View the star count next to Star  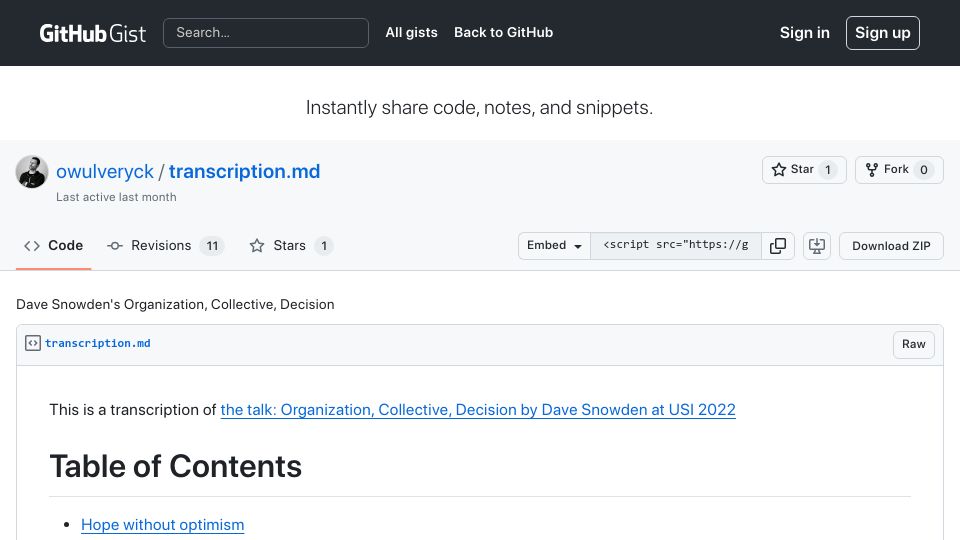click(x=828, y=170)
